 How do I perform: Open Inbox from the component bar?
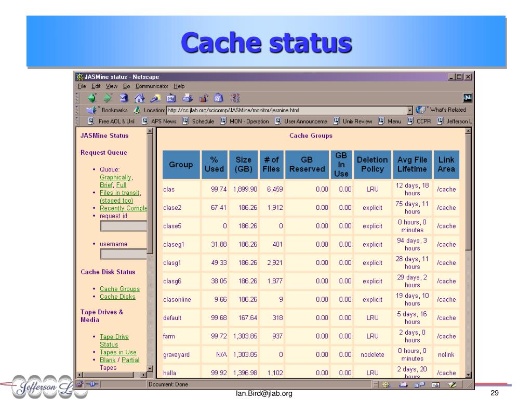(403, 384)
